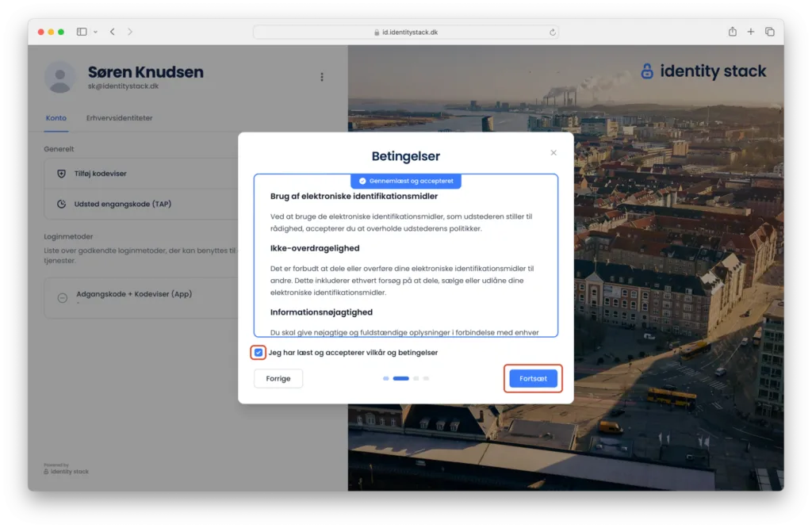Image resolution: width=812 pixels, height=528 pixels.
Task: Click the Generelt section label
Action: coord(59,149)
